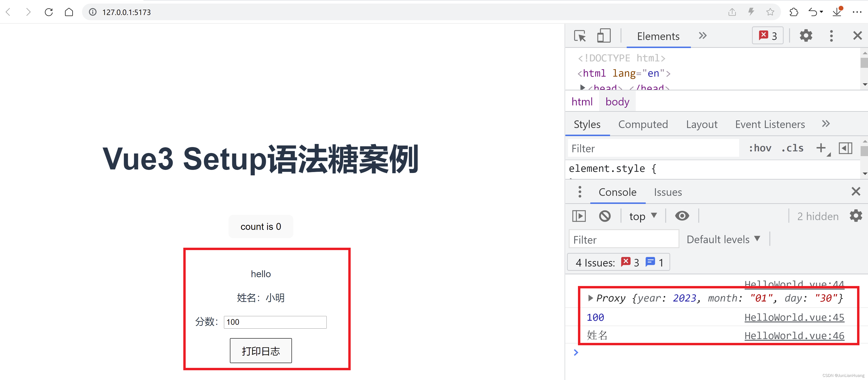Viewport: 868px width, 380px height.
Task: Click the 分数 input containing 100
Action: tap(275, 322)
